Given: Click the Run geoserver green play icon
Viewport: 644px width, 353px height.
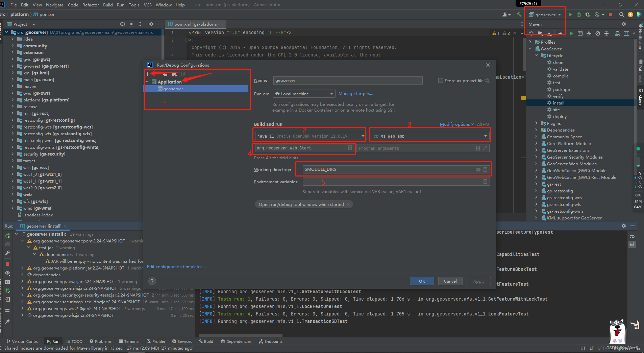Looking at the screenshot, I should click(570, 15).
